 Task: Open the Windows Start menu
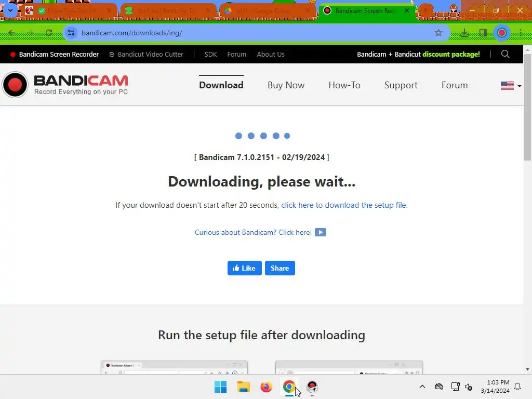click(220, 387)
